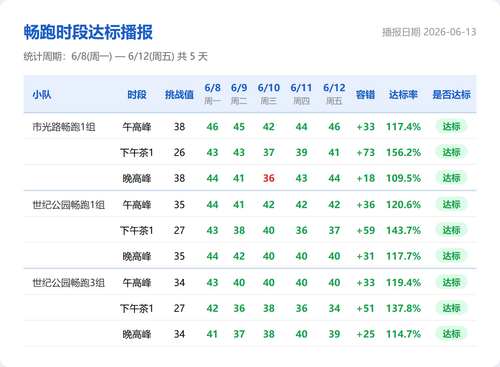Click the 6/12 周五 column header

334,94
